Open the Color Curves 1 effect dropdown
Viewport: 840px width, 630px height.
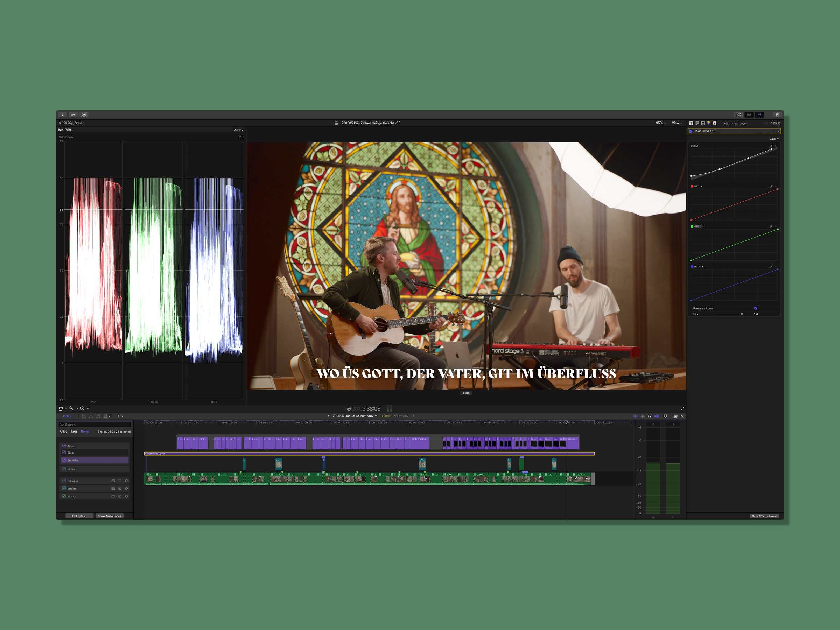point(705,131)
